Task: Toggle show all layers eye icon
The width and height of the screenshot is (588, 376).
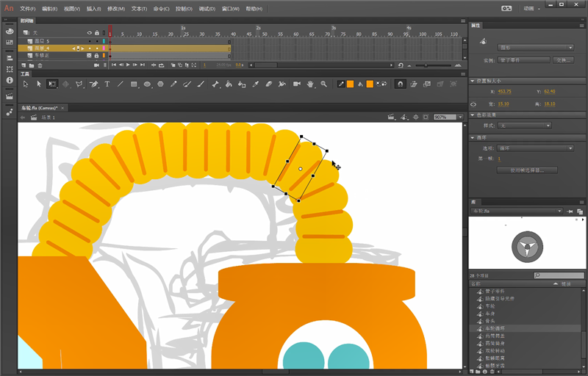Action: pos(89,32)
